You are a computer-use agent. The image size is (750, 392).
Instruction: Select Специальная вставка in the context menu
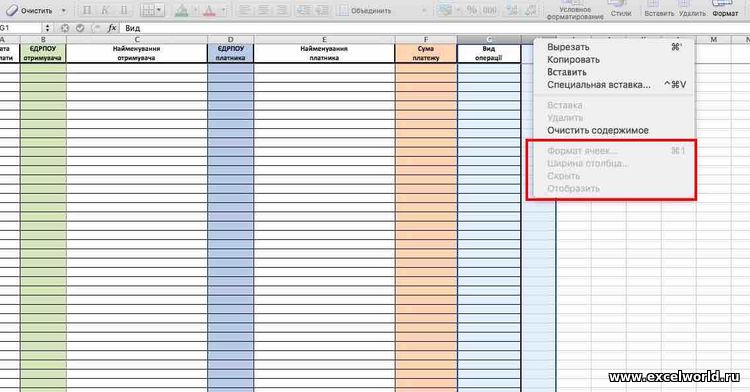[598, 85]
